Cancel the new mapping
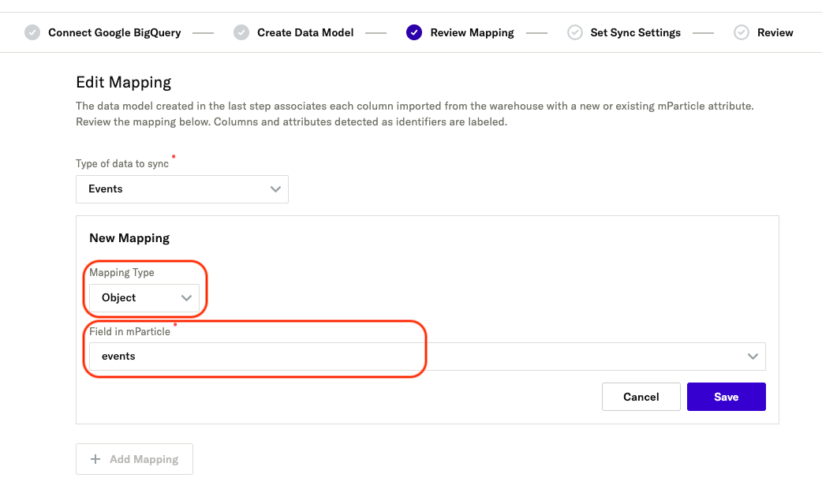The image size is (822, 504). point(641,397)
